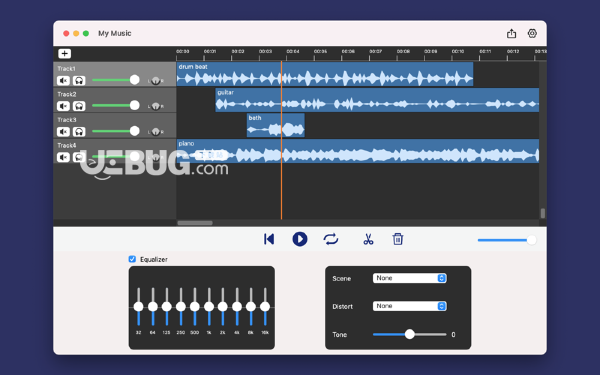Click the My Music window title
The width and height of the screenshot is (600, 375).
point(114,33)
